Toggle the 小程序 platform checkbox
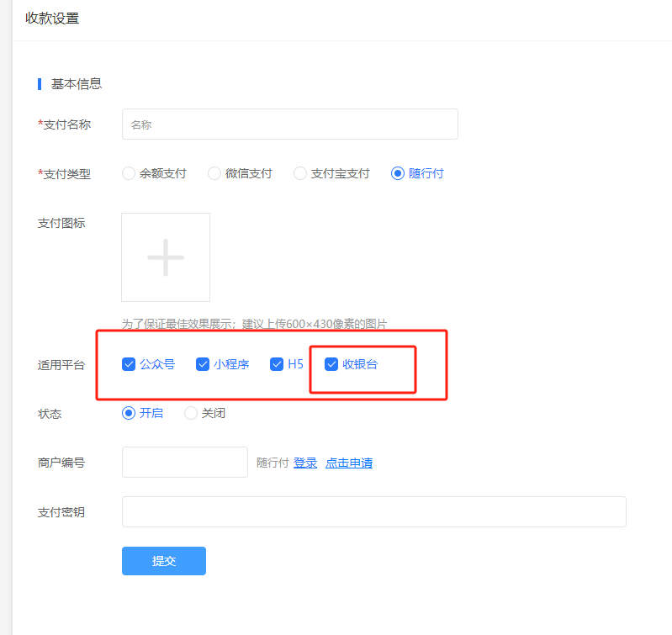This screenshot has width=672, height=635. click(203, 364)
